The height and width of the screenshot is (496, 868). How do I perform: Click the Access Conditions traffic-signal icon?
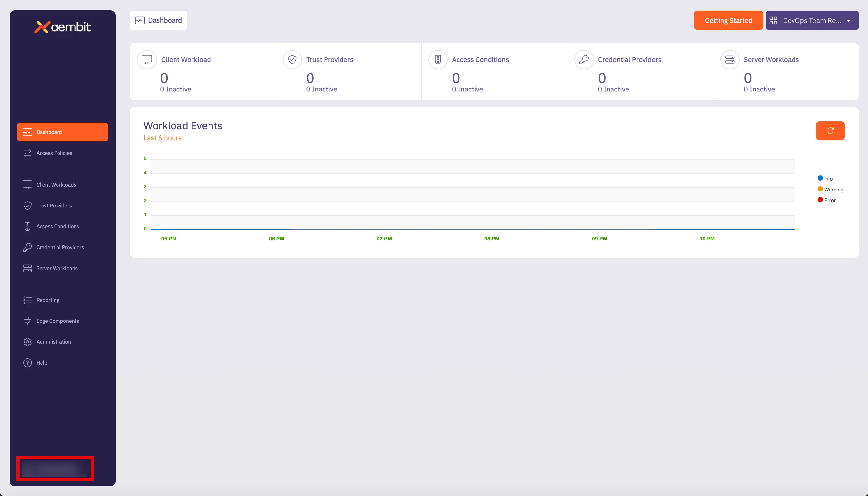tap(27, 226)
